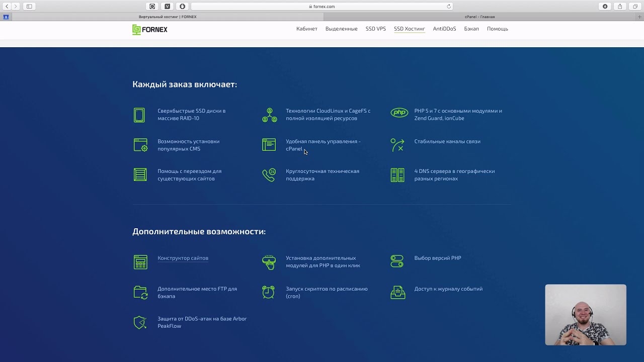This screenshot has height=362, width=644.
Task: Click 'Помощь с переездом для существующих сайтов' text
Action: 189,174
